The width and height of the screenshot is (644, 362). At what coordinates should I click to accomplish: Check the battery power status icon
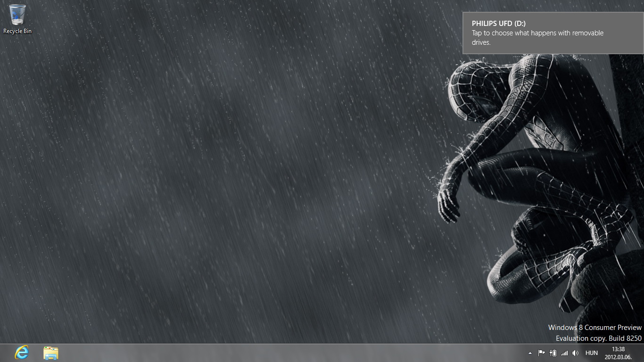point(553,353)
